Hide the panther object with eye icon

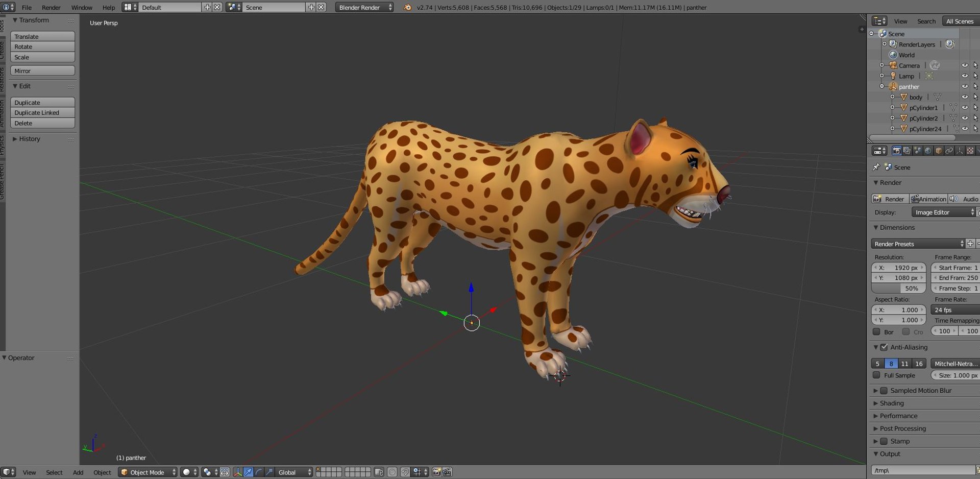965,86
